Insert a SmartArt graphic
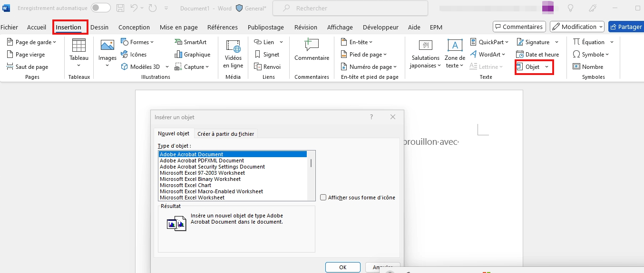Image resolution: width=644 pixels, height=273 pixels. click(x=191, y=42)
